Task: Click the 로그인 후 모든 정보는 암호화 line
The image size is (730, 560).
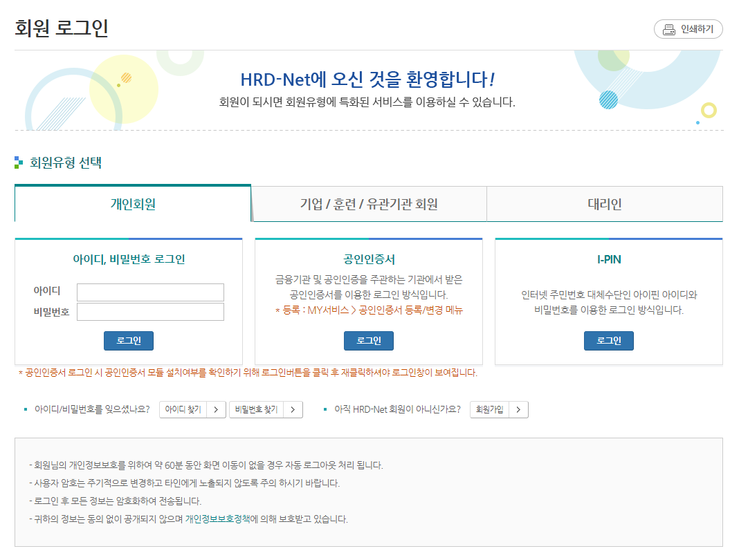Action: click(115, 501)
